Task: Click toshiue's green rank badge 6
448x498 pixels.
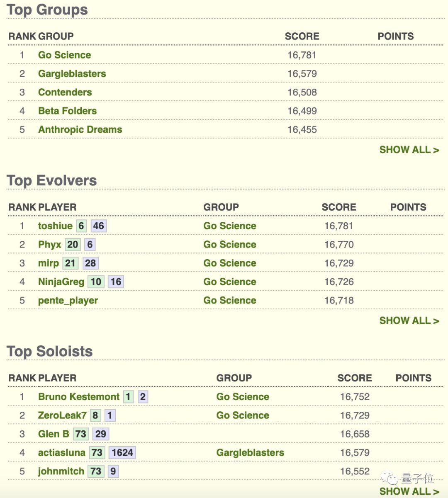Action: [x=81, y=226]
